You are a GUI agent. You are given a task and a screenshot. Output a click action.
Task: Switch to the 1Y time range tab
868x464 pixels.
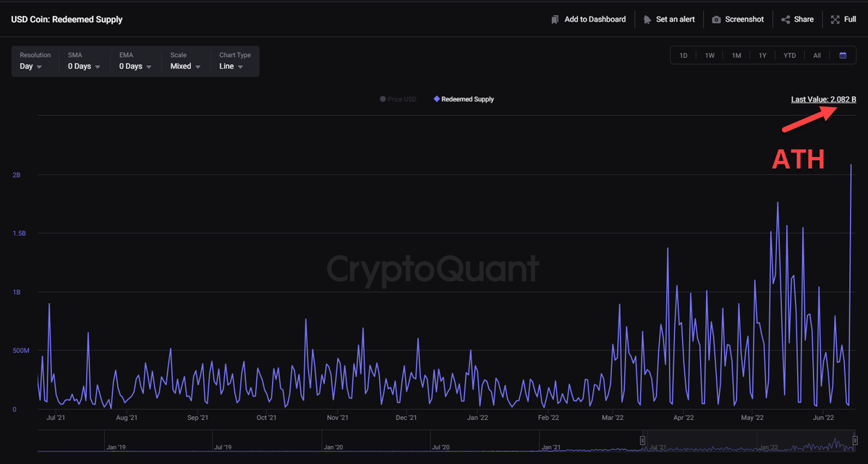tap(762, 55)
